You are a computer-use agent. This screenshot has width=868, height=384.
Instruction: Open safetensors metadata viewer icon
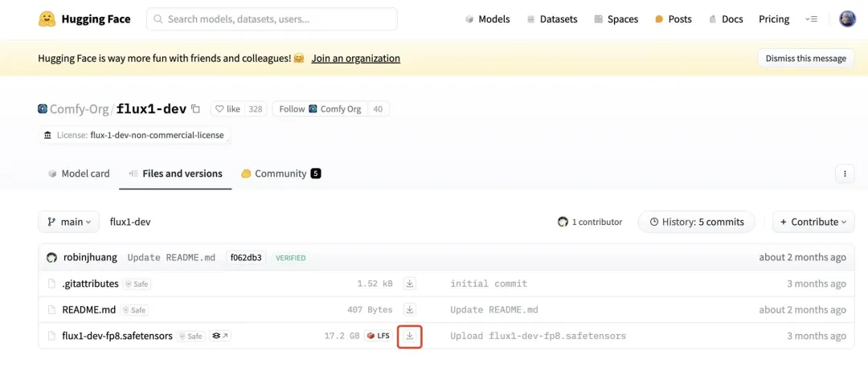click(220, 336)
